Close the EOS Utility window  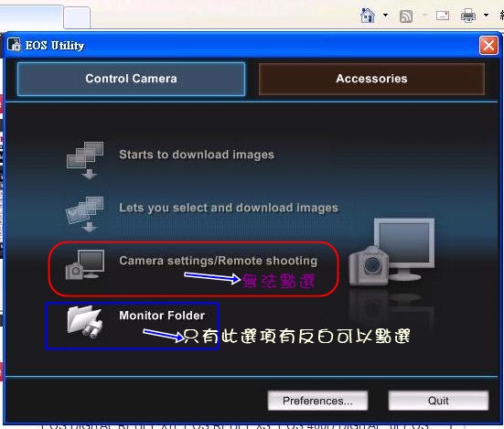click(488, 46)
